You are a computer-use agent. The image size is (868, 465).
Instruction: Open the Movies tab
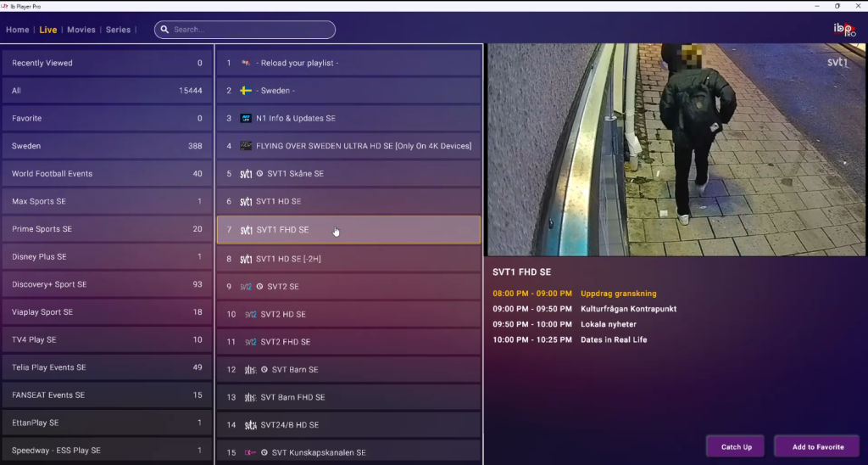point(81,30)
